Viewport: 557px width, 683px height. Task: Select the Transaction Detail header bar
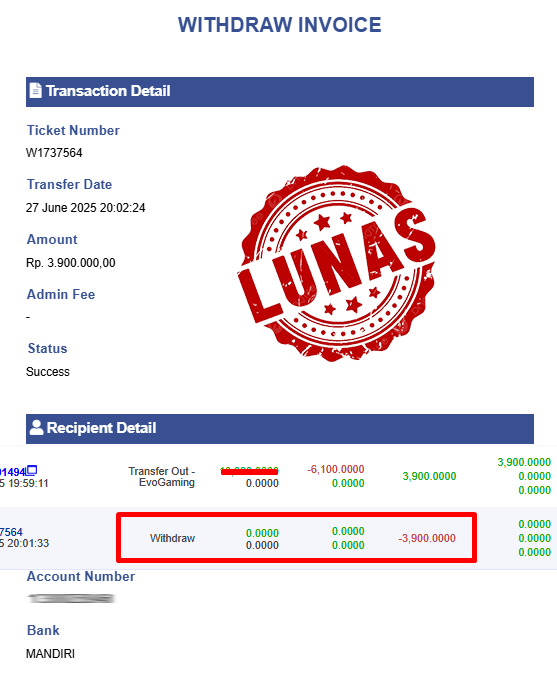pos(280,92)
